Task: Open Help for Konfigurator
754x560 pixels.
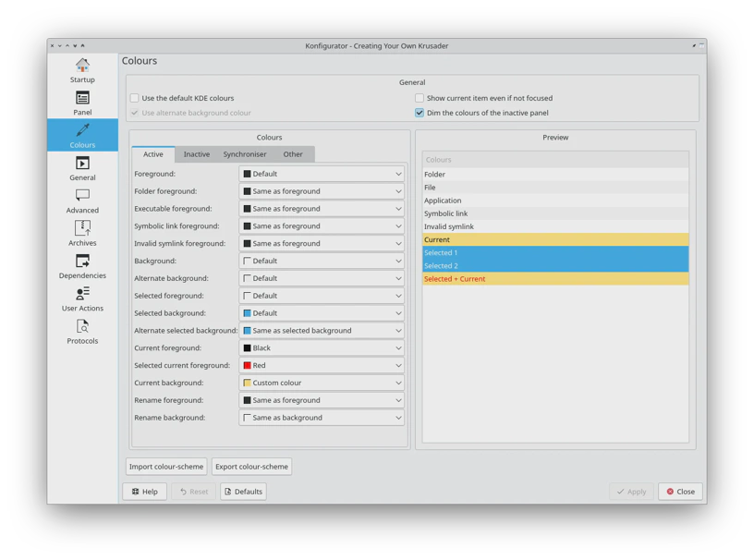Action: pos(145,492)
